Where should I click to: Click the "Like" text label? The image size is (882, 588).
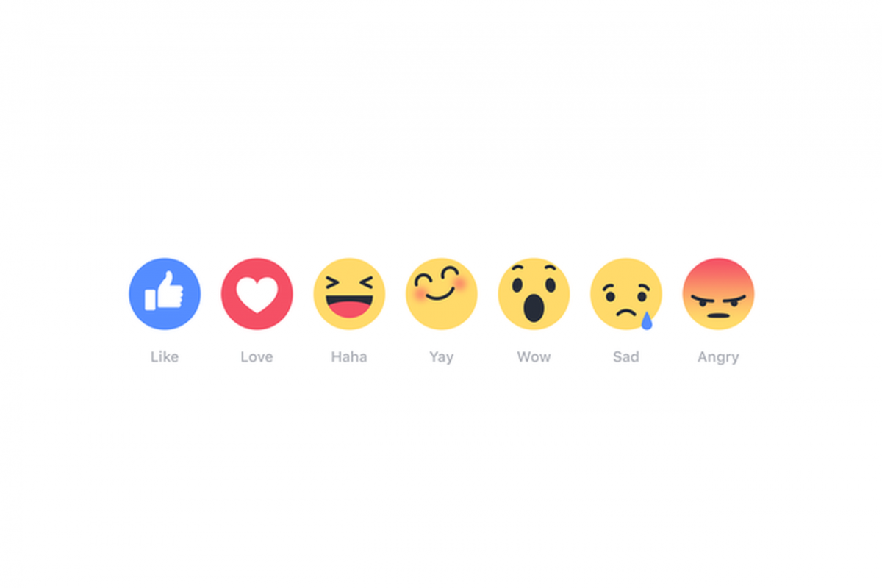pyautogui.click(x=165, y=357)
